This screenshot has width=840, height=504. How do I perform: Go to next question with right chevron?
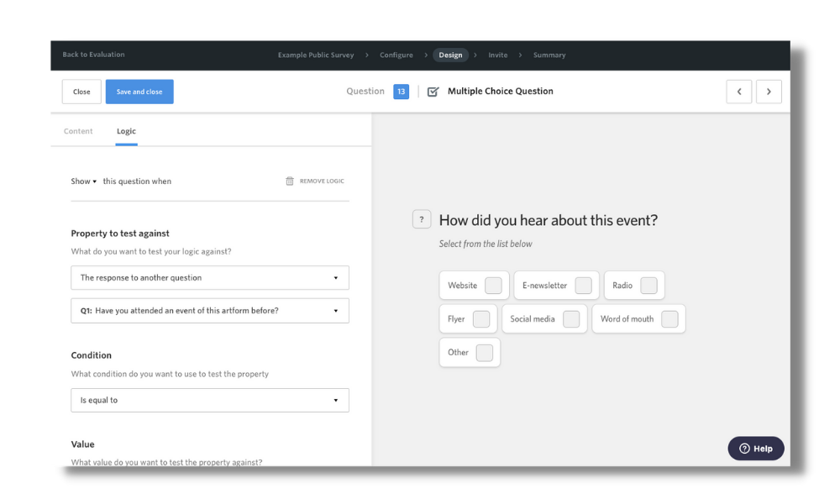point(769,92)
